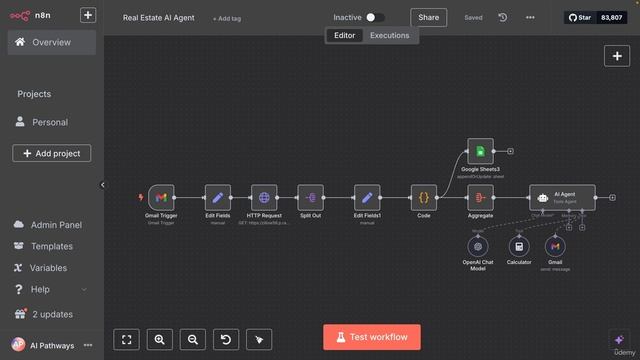
Task: Open AI Pathways user options menu
Action: pos(88,345)
